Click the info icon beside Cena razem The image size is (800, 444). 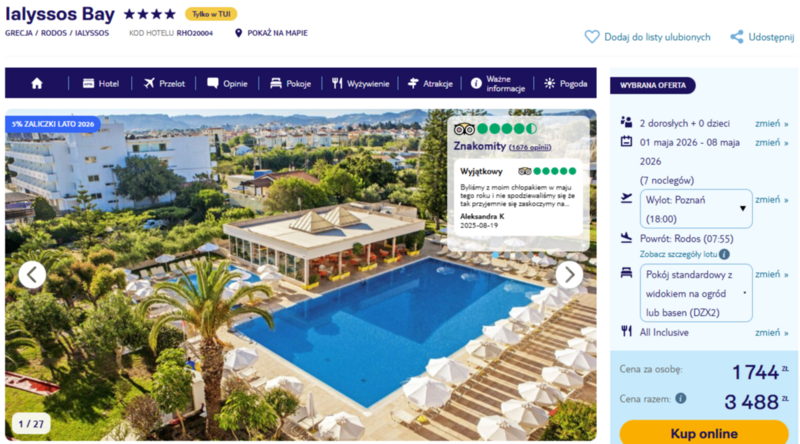click(681, 398)
